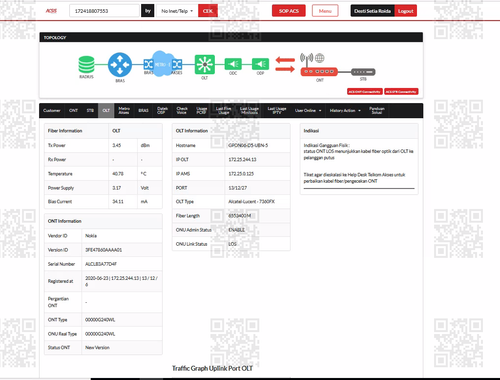Click the left switch icon beside Metro cloud
Viewport: 500px width, 380px height.
(148, 64)
